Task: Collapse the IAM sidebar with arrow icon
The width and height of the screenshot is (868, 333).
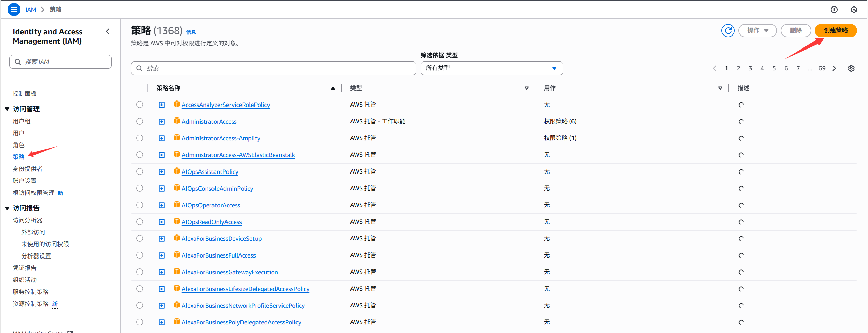Action: (x=108, y=32)
